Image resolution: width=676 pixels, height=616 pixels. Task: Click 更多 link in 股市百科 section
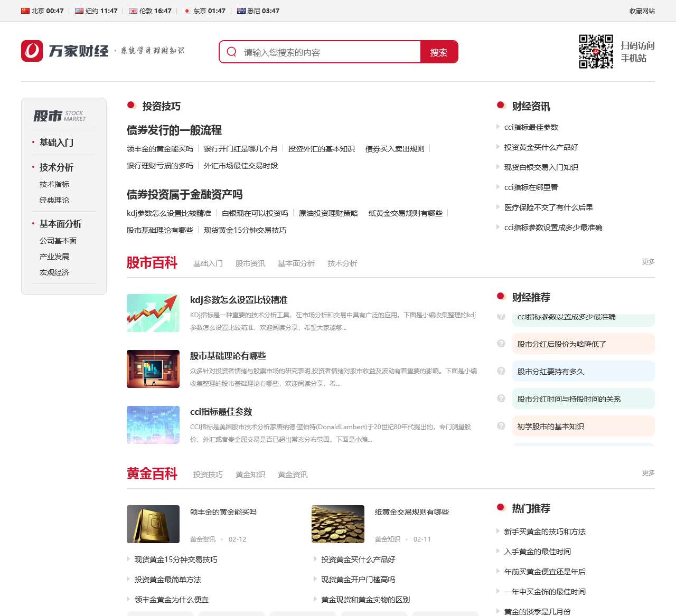pyautogui.click(x=649, y=261)
